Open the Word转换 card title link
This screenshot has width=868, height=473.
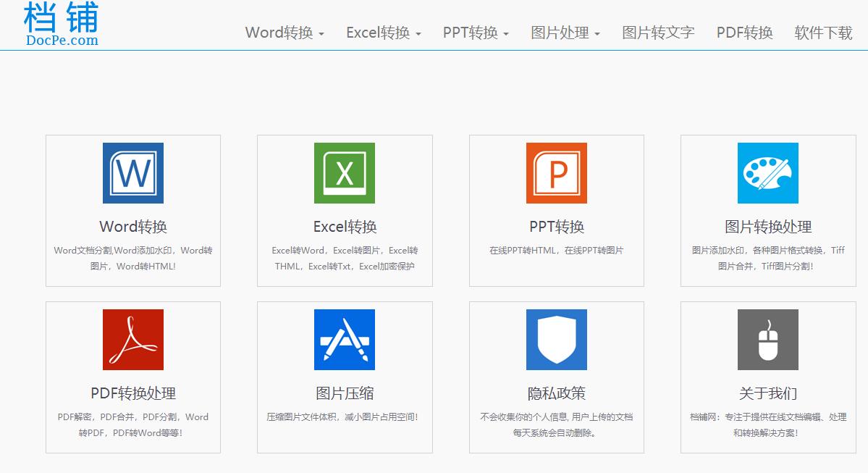tap(132, 226)
